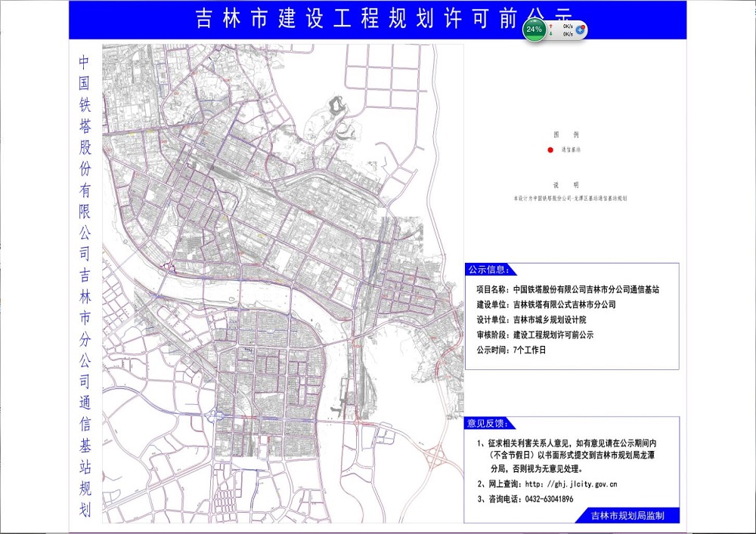Click the city planning map image
The height and width of the screenshot is (534, 756).
283,283
